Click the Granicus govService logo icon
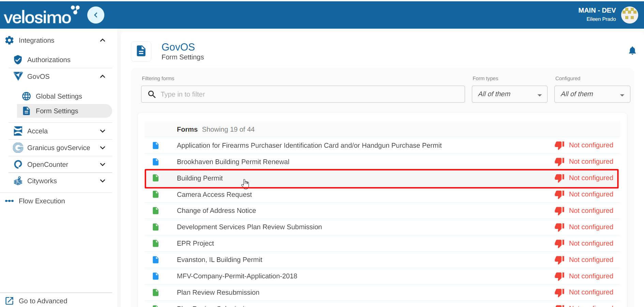This screenshot has width=644, height=307. [x=18, y=148]
